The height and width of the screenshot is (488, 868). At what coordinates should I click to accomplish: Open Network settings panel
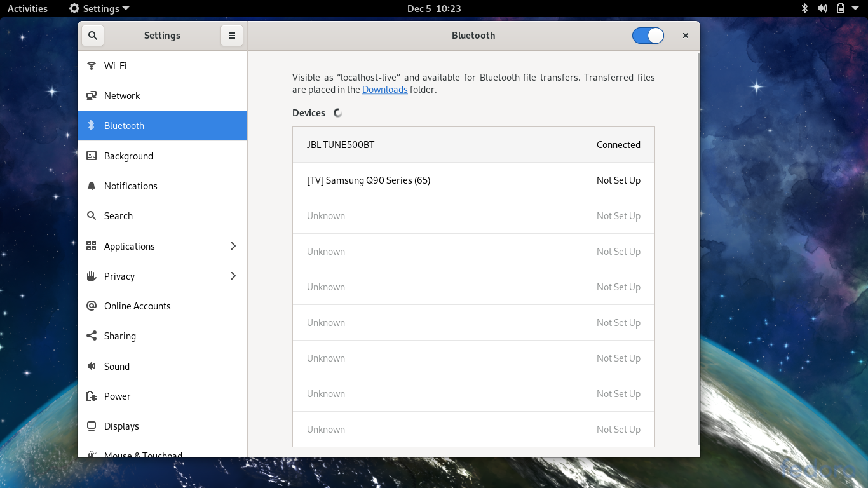pyautogui.click(x=162, y=96)
